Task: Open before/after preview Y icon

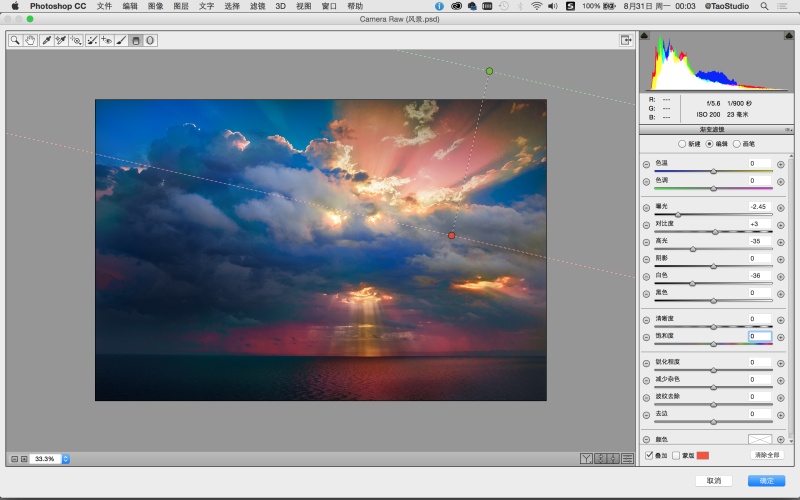Action: tap(586, 459)
